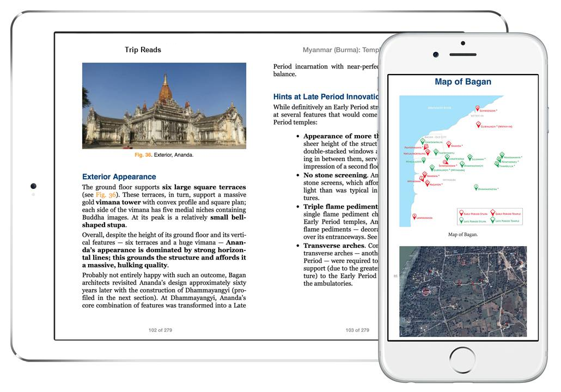Click the 'Triple flame pediment' bullet
The image size is (561, 392).
(x=340, y=207)
